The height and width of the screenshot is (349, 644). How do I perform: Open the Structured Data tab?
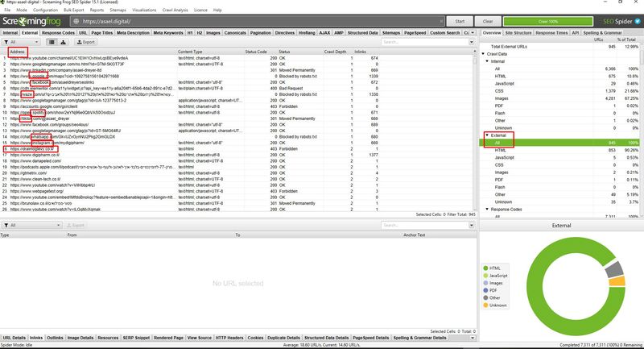tap(363, 32)
